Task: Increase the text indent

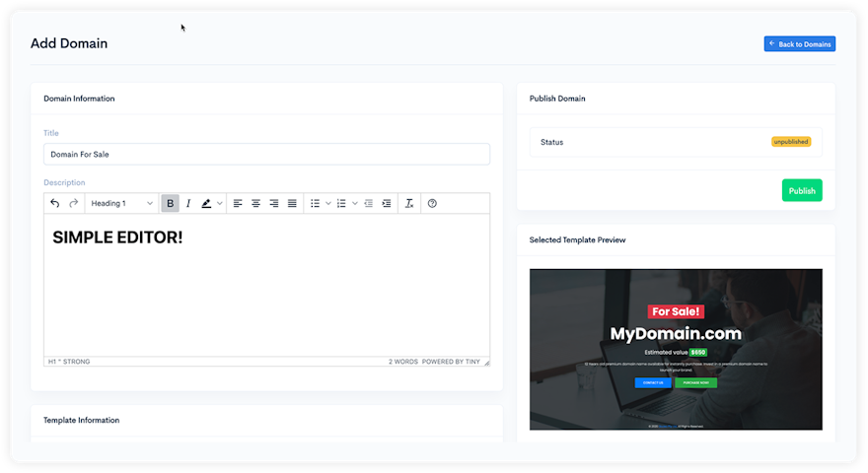Action: coord(387,203)
